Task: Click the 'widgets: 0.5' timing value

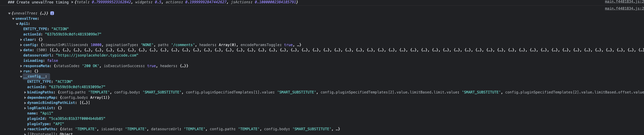Action: [x=148, y=2]
